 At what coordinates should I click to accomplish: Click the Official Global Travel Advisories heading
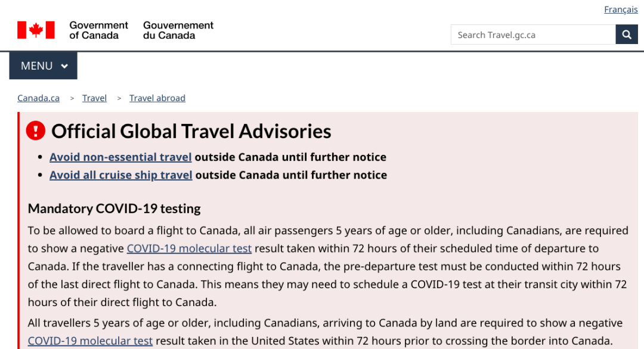point(191,131)
